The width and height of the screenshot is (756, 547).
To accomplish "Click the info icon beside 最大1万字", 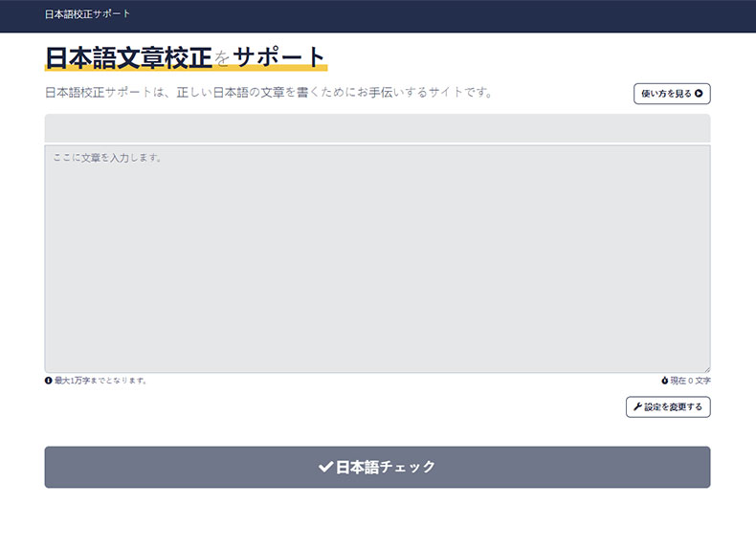I will point(48,381).
